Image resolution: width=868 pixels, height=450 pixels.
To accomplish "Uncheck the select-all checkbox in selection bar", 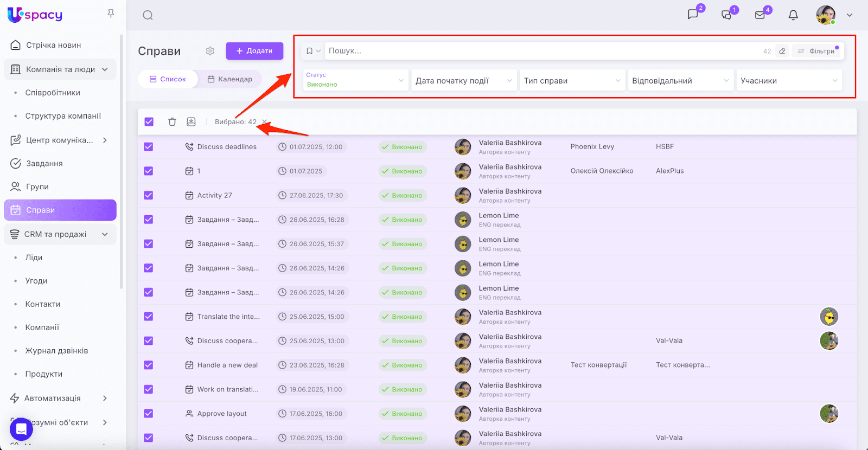I will click(x=149, y=122).
